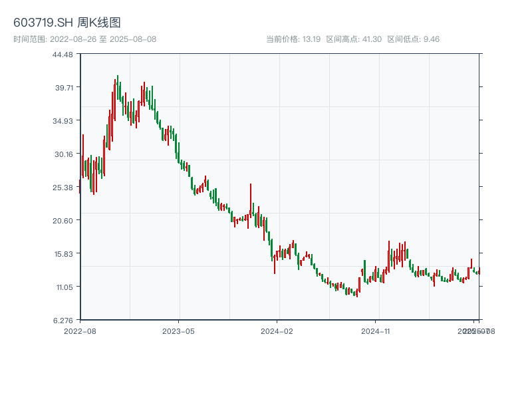Click the last candle at chart's right edge
The image size is (532, 399).
(479, 270)
